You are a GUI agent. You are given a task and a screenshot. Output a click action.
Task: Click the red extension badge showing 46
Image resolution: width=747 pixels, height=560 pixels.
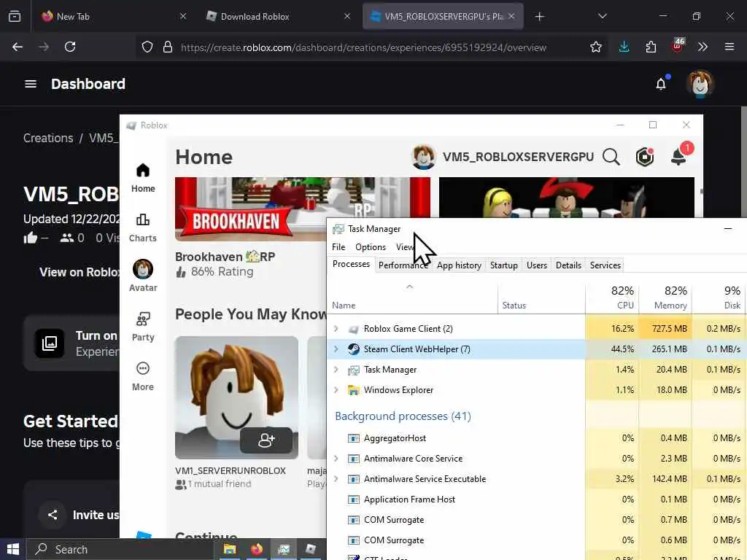coord(678,45)
